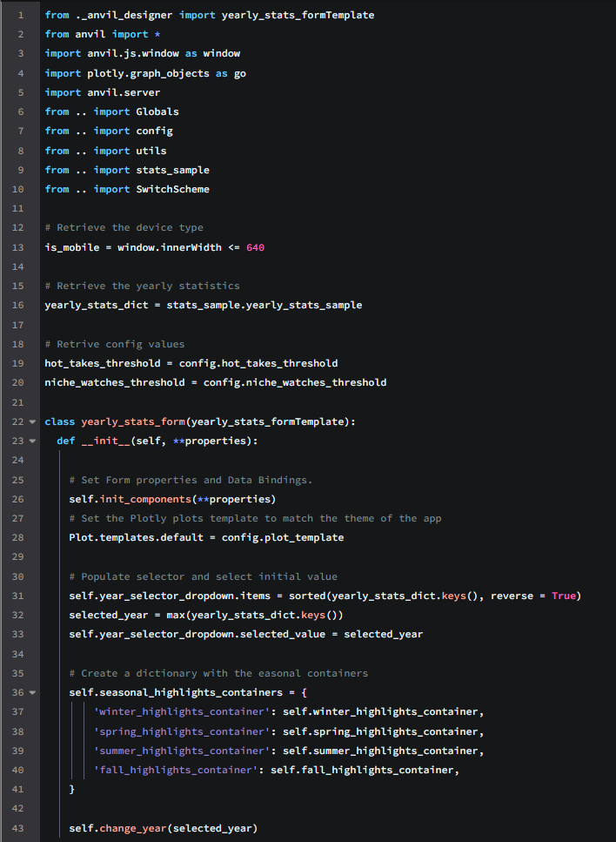
Task: Click 'SwitchScheme' import name
Action: click(173, 190)
